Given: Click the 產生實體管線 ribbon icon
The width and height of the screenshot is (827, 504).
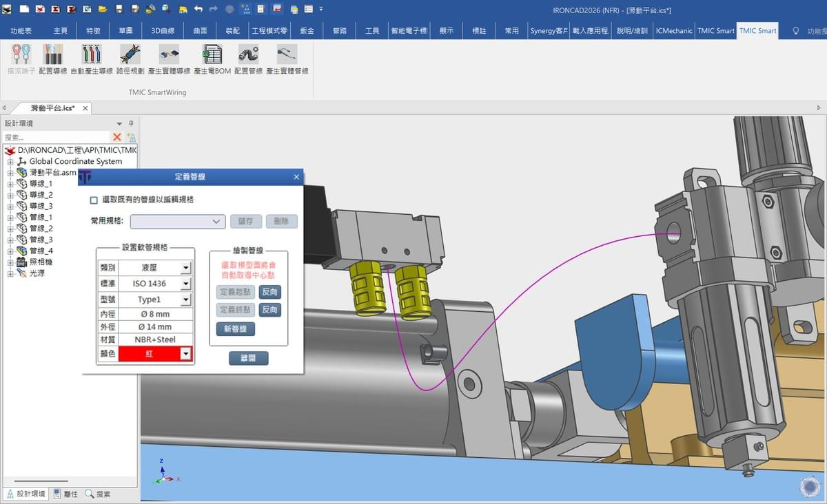Looking at the screenshot, I should (287, 54).
